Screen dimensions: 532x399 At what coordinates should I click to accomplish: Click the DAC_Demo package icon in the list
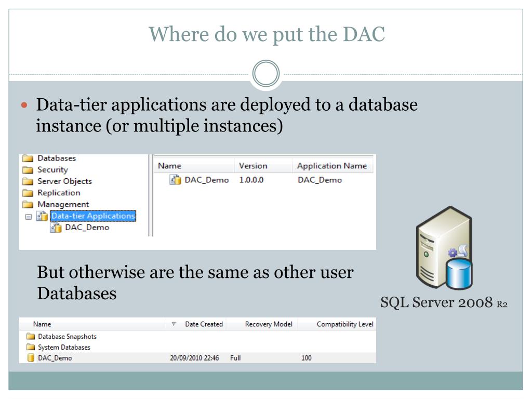[176, 179]
